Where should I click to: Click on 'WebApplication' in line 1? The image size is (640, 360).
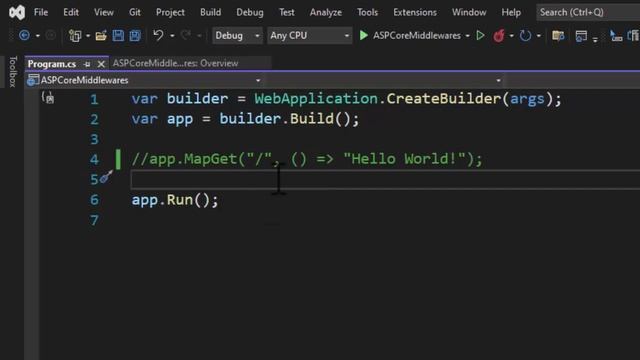pos(316,99)
